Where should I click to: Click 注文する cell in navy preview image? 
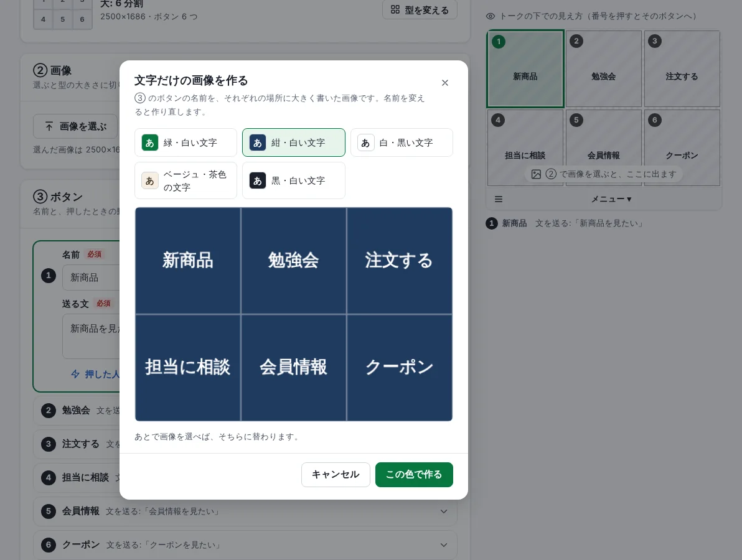[400, 261]
